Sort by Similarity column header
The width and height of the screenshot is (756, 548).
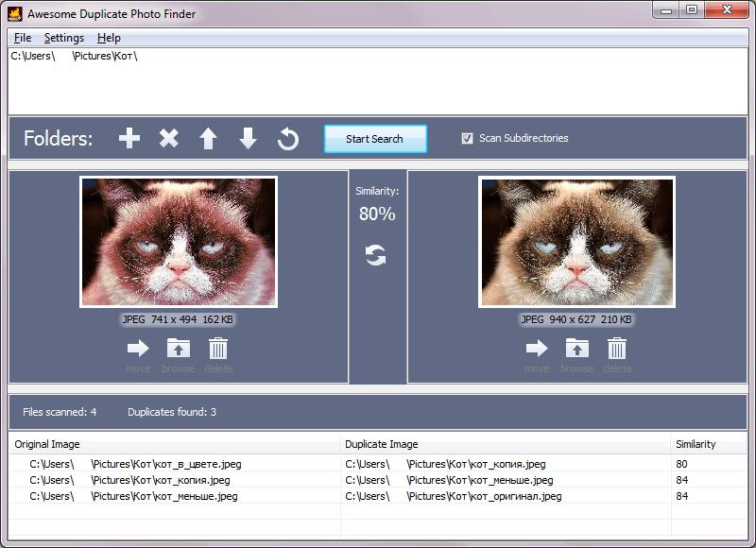point(708,444)
